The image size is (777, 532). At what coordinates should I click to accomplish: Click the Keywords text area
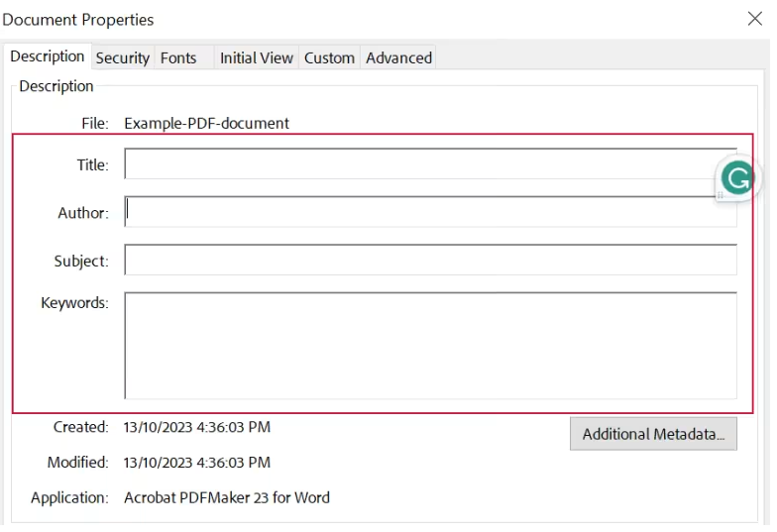tap(430, 346)
